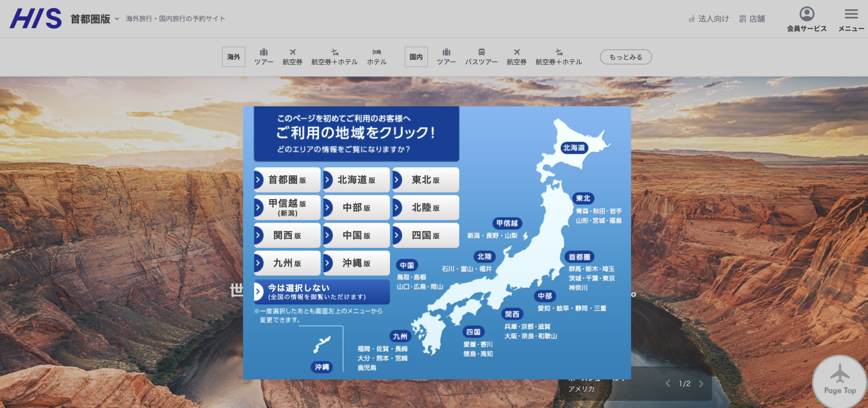Click the もっとみる button

626,57
